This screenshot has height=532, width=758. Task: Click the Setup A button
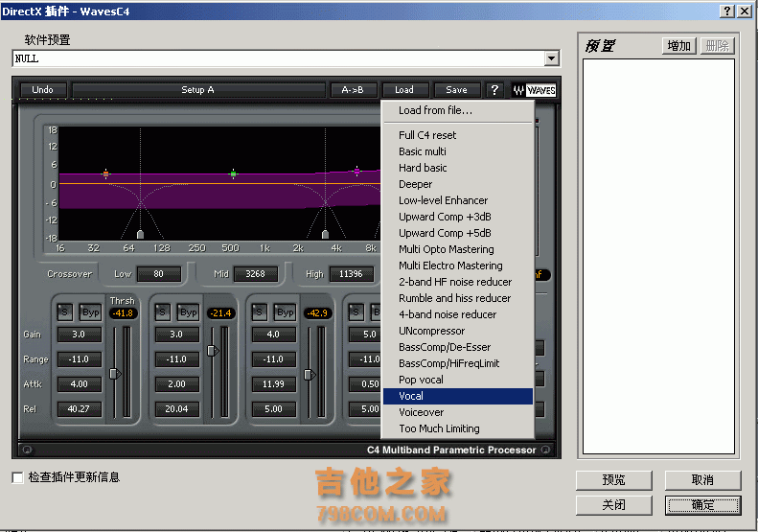pyautogui.click(x=198, y=90)
